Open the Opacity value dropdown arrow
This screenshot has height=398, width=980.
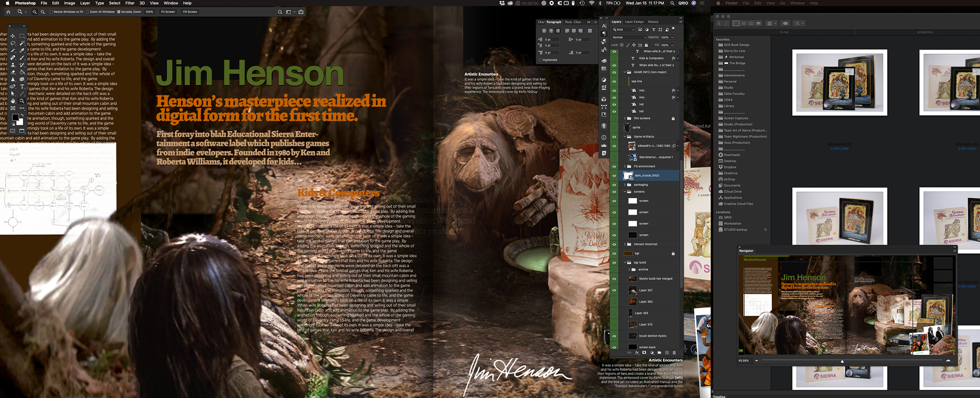click(672, 37)
